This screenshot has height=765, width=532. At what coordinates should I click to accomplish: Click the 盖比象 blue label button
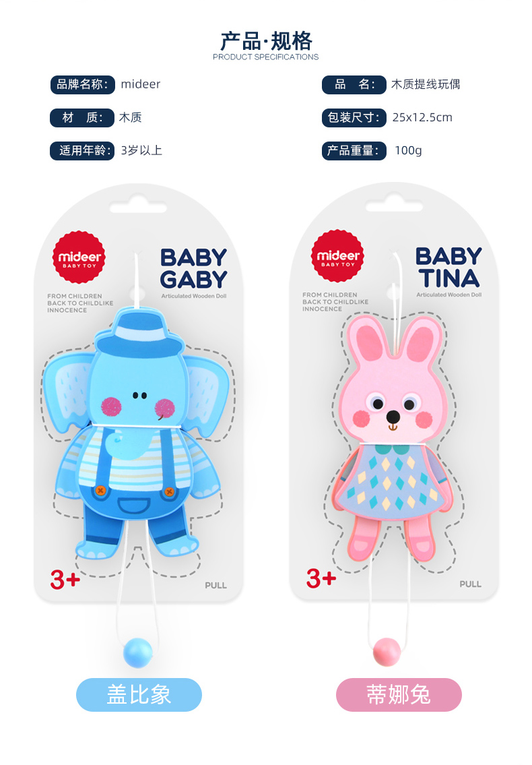(x=139, y=695)
